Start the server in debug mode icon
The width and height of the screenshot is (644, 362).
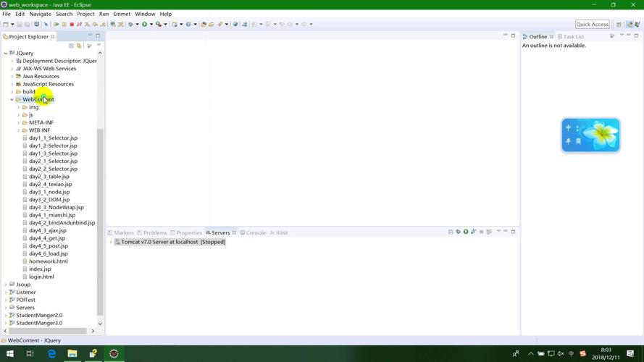[458, 232]
